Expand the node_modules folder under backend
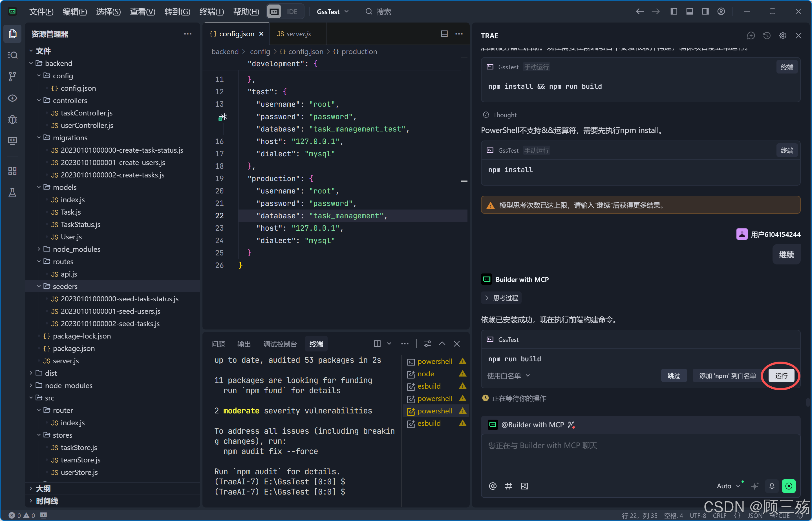This screenshot has width=812, height=521. click(x=76, y=249)
